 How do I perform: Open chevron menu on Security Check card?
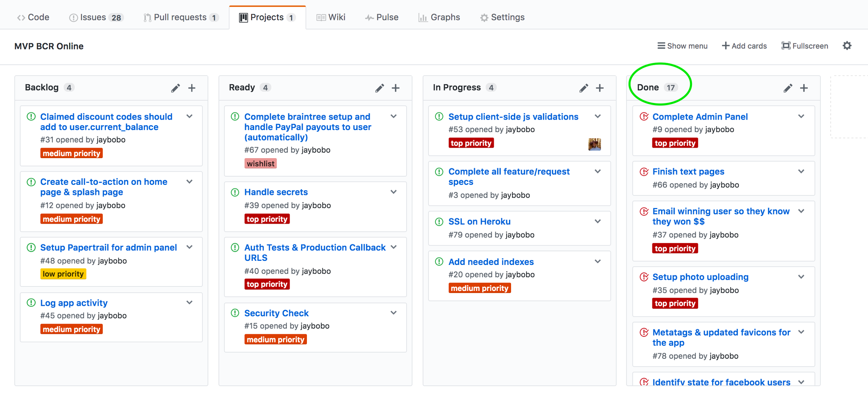pyautogui.click(x=393, y=313)
